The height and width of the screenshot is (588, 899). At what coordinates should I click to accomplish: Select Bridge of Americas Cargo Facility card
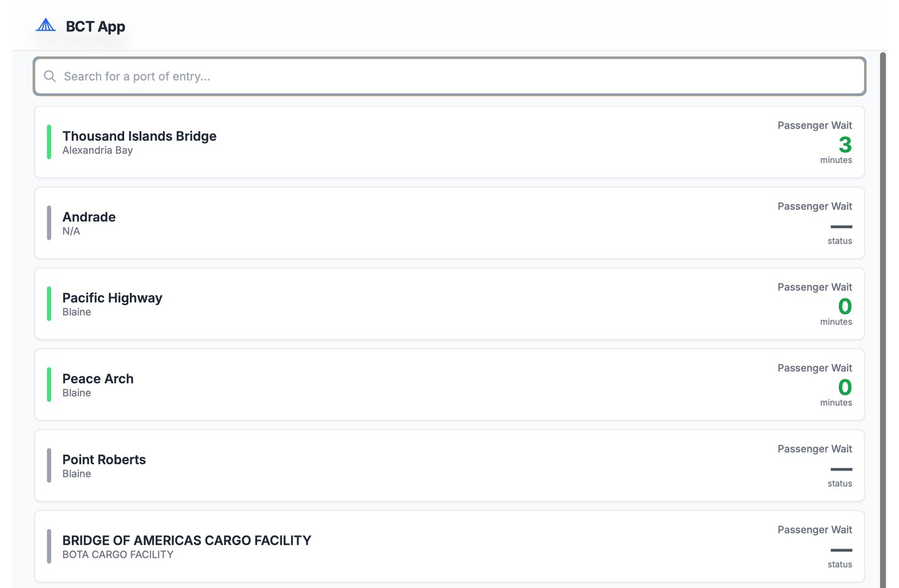click(x=449, y=546)
